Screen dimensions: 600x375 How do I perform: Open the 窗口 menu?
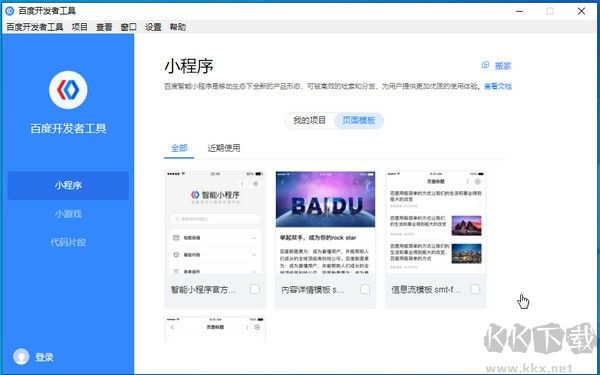129,27
